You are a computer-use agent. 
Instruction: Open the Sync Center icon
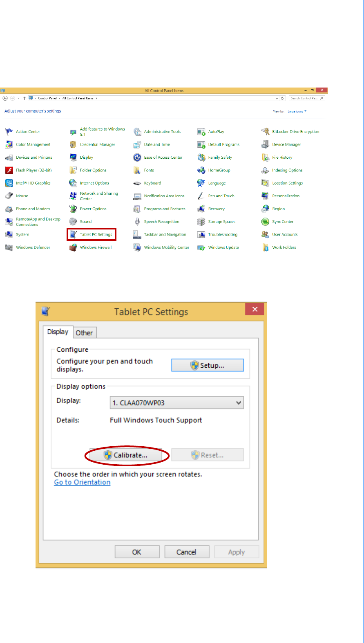265,222
